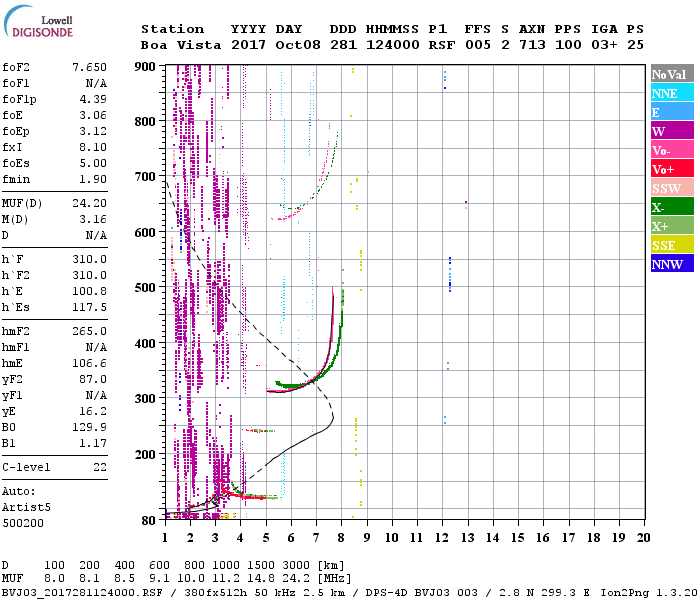Click the fmin value 1.90
This screenshot has height=600, width=700.
(x=93, y=179)
